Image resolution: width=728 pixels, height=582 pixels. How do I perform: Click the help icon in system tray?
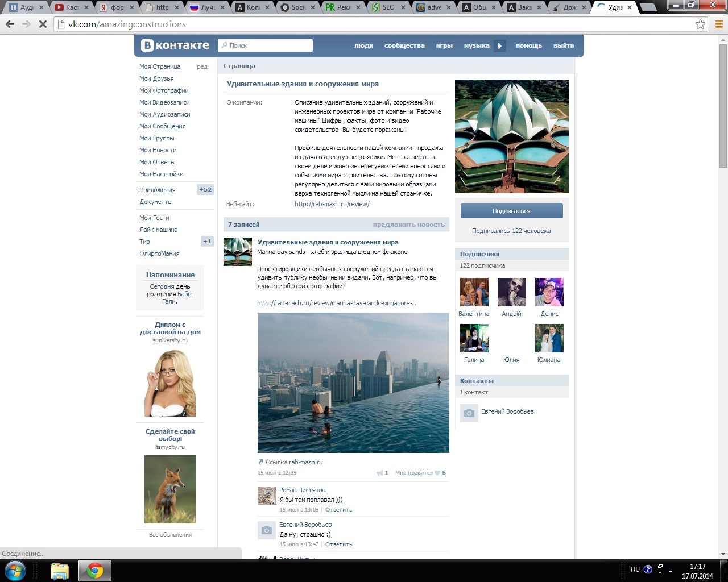[x=648, y=569]
